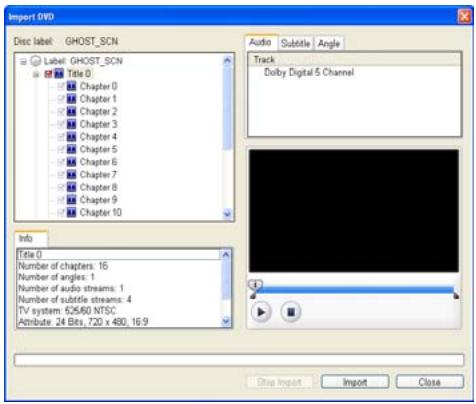
Task: Click Info panel scroll up arrow
Action: click(x=226, y=255)
